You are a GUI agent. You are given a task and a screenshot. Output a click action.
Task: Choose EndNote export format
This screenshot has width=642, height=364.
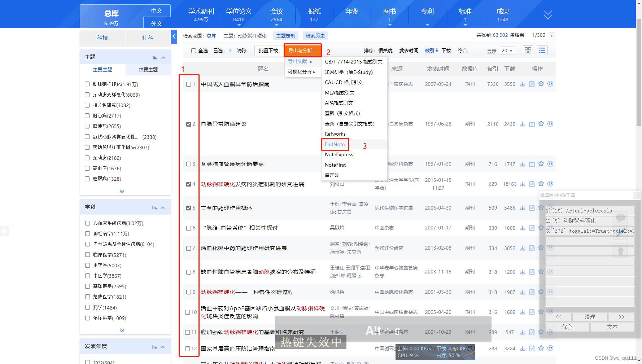[x=335, y=144]
